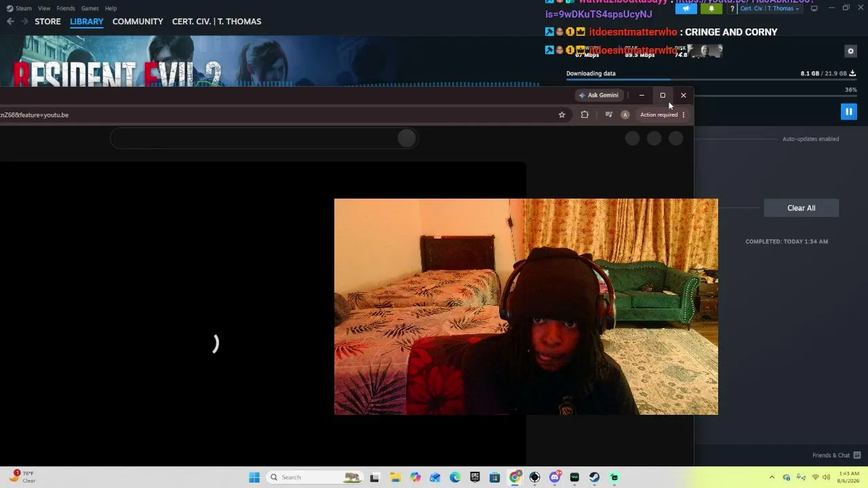Open Friends & Chat in Steam

(836, 455)
